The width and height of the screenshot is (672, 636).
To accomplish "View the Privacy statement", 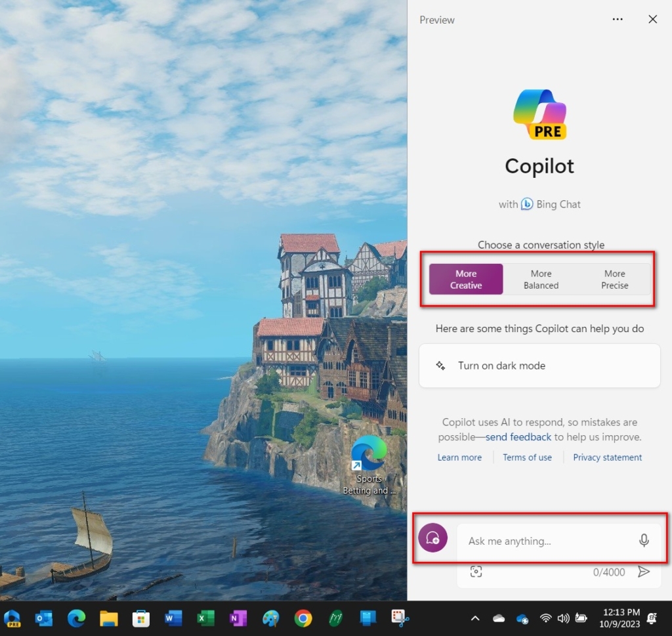I will click(x=607, y=457).
